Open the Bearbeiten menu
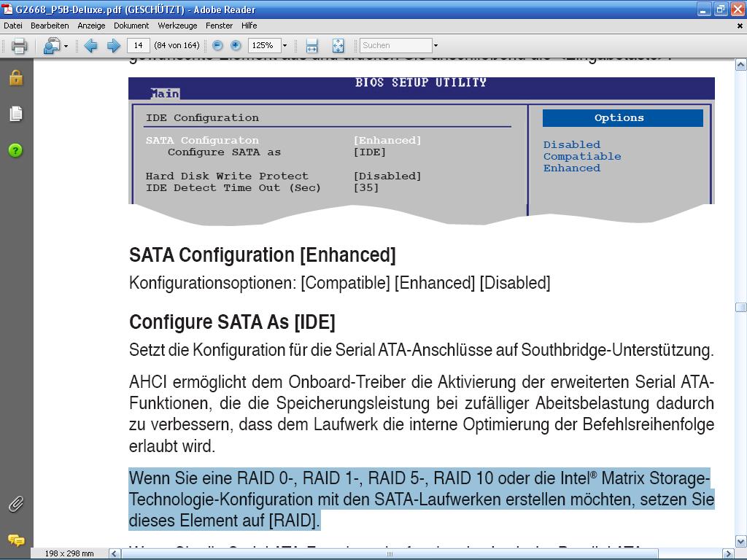Image resolution: width=747 pixels, height=560 pixels. [50, 26]
